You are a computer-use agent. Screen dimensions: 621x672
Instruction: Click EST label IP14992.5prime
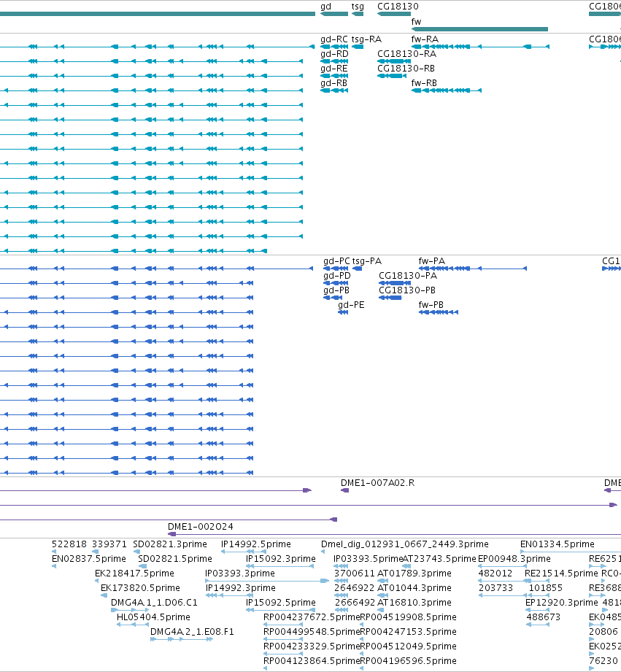256,544
